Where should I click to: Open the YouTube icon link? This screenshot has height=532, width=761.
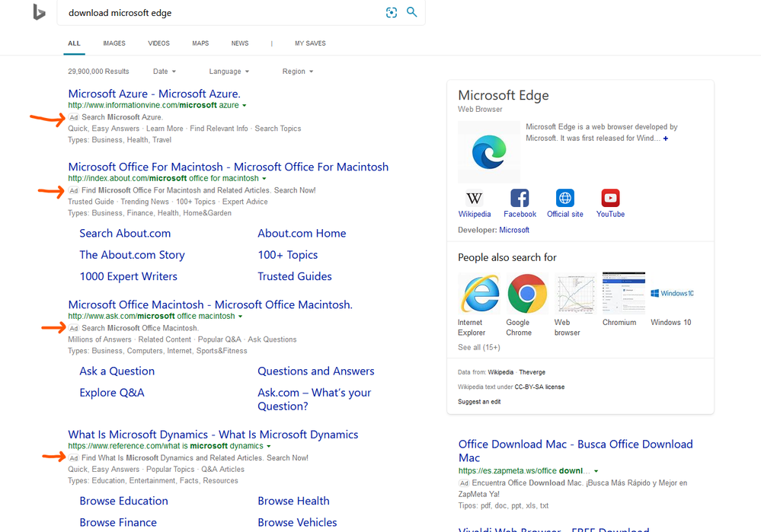(610, 198)
